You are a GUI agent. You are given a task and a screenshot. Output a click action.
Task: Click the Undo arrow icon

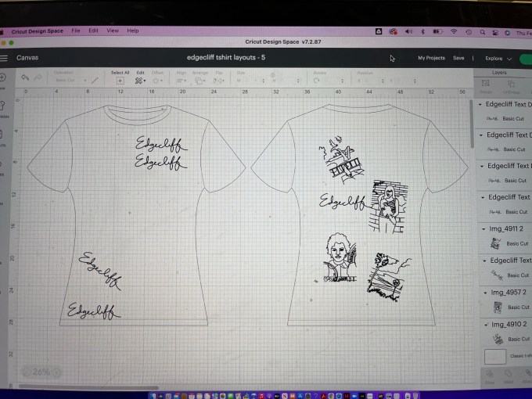tap(26, 79)
